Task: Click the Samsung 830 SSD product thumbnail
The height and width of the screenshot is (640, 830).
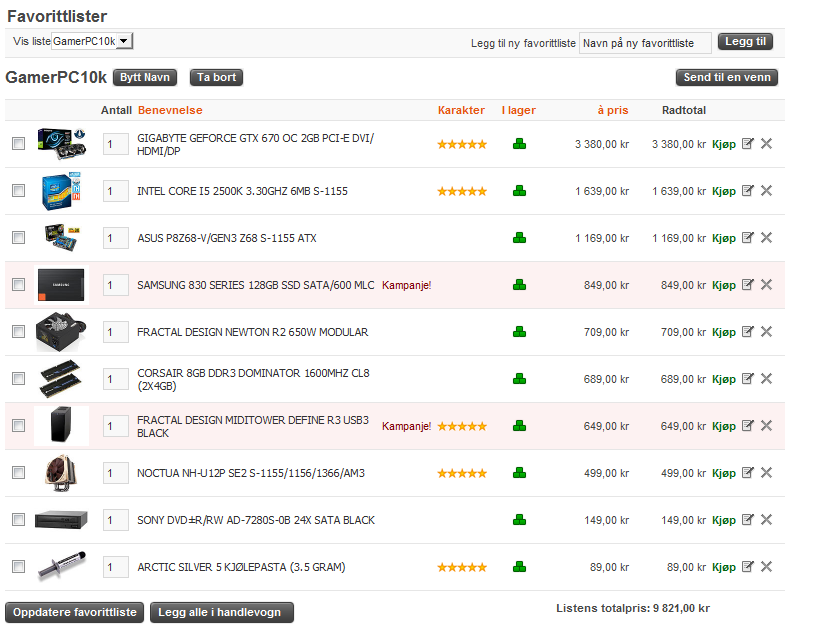Action: [x=61, y=285]
